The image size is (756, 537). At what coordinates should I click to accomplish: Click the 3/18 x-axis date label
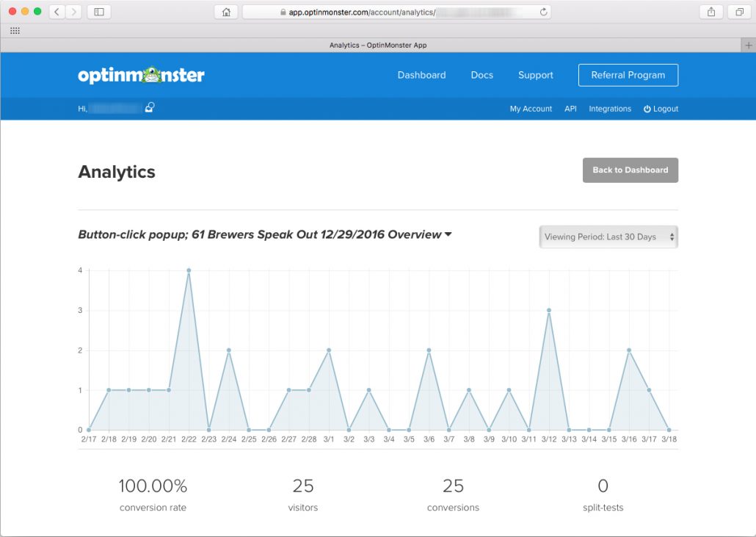click(x=669, y=439)
